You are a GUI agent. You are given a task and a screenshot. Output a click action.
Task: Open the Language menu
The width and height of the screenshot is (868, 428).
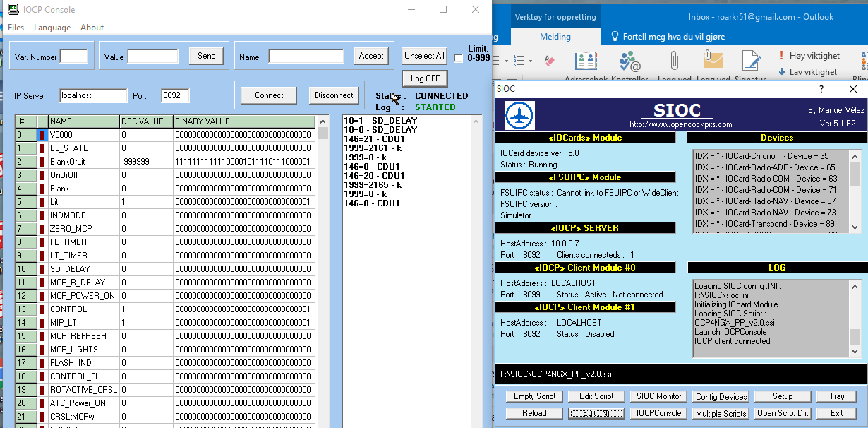[52, 28]
